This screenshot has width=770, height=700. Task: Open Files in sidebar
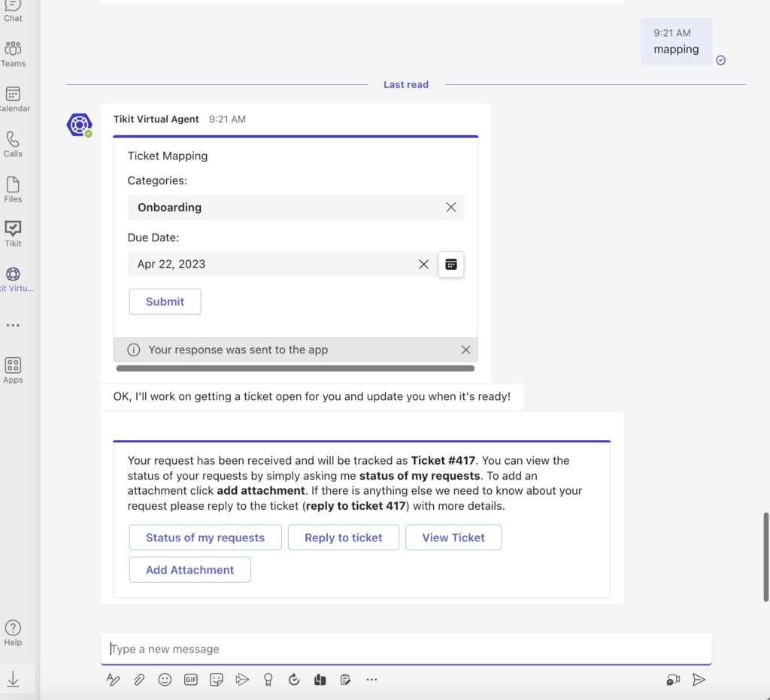[x=13, y=189]
